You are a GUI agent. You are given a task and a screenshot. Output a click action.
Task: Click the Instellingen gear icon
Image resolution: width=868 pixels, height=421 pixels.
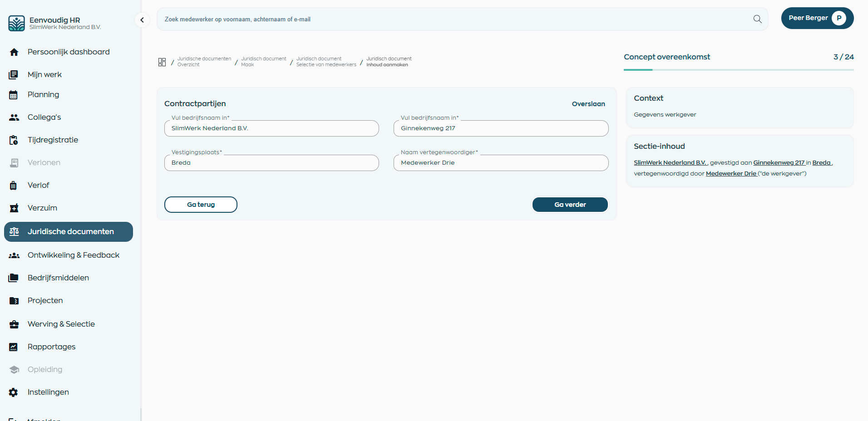point(14,392)
